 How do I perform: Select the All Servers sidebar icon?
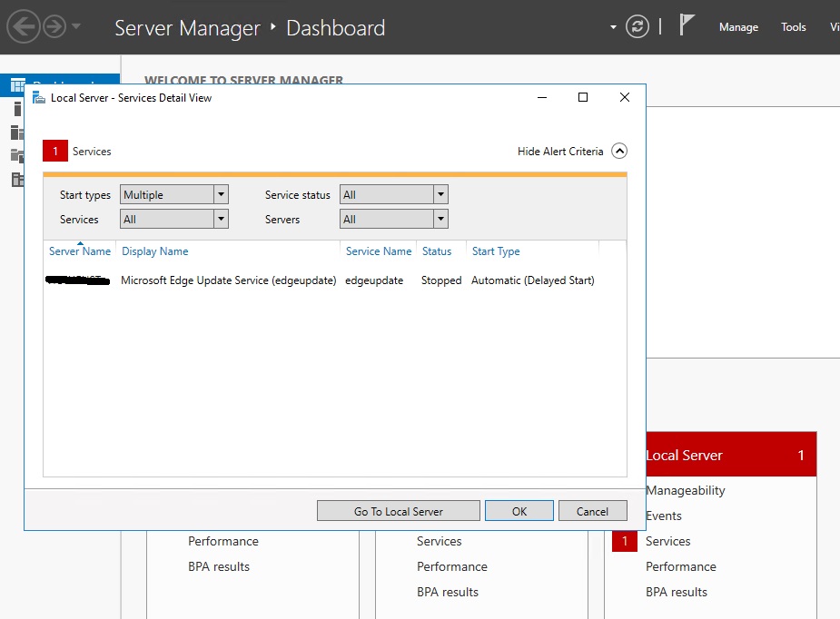pyautogui.click(x=17, y=132)
